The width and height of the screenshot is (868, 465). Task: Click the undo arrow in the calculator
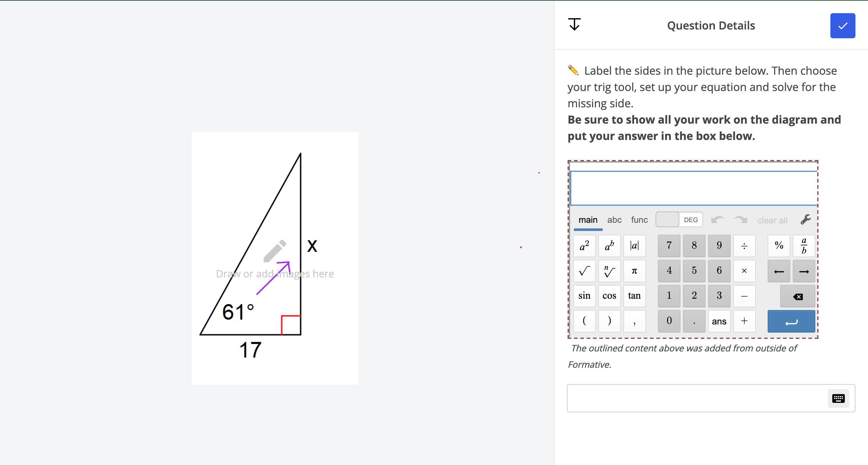click(x=717, y=220)
